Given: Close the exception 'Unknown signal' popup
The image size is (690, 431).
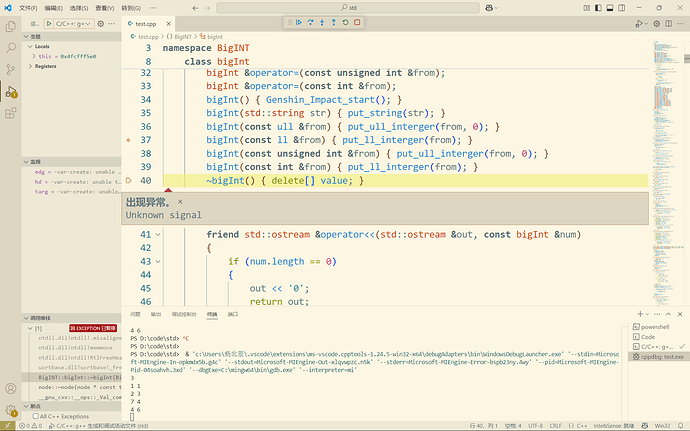Looking at the screenshot, I should (180, 202).
